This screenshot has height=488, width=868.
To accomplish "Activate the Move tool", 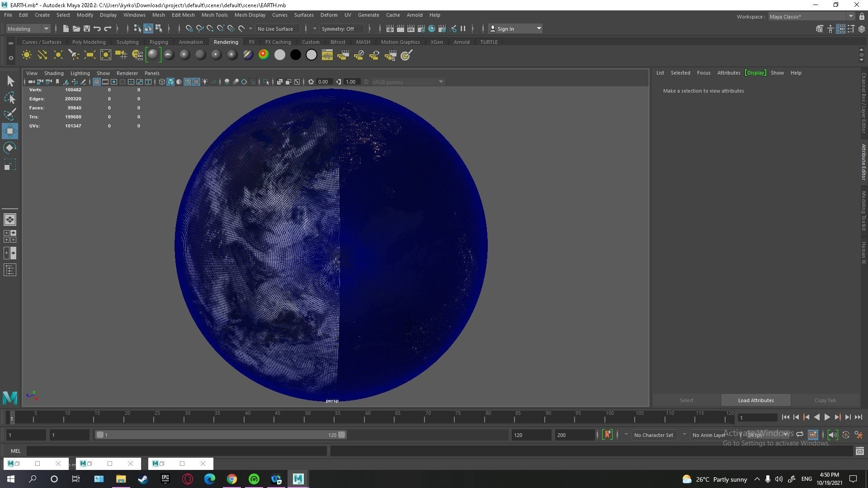I will (10, 131).
